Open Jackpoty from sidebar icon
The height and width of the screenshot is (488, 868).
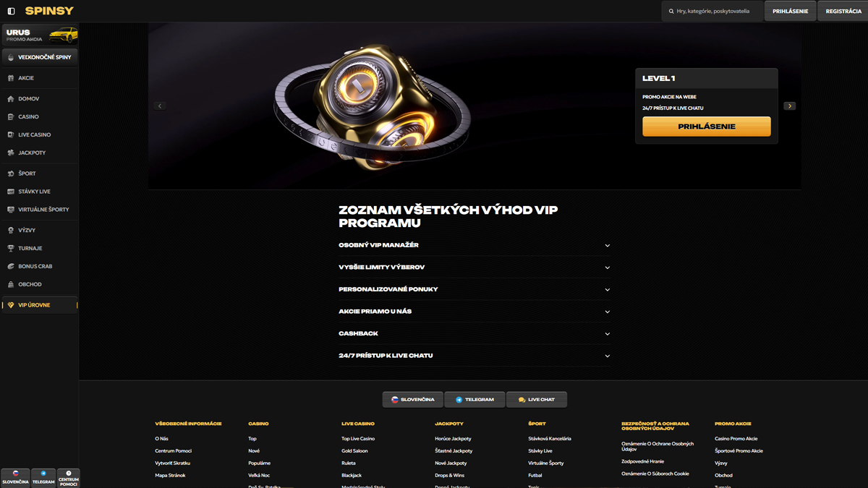tap(11, 153)
